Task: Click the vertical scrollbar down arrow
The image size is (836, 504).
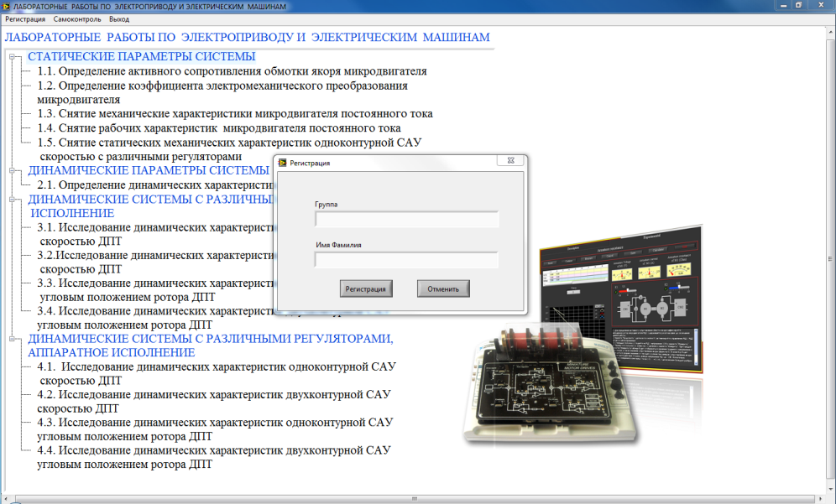Action: [831, 490]
